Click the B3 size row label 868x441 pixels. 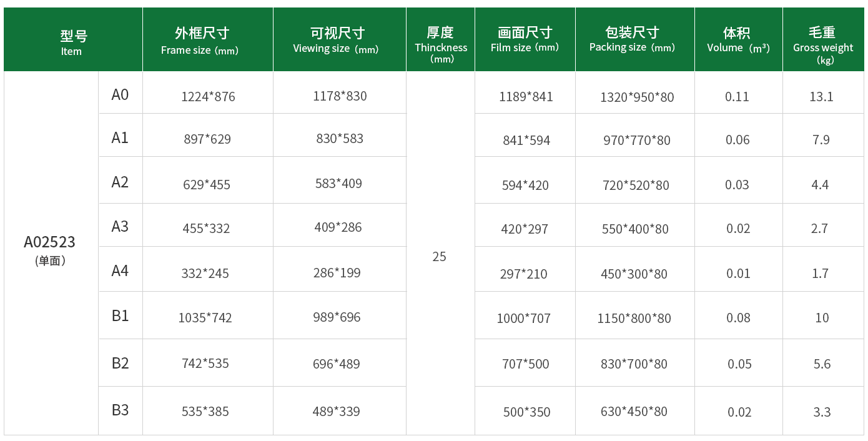click(121, 410)
